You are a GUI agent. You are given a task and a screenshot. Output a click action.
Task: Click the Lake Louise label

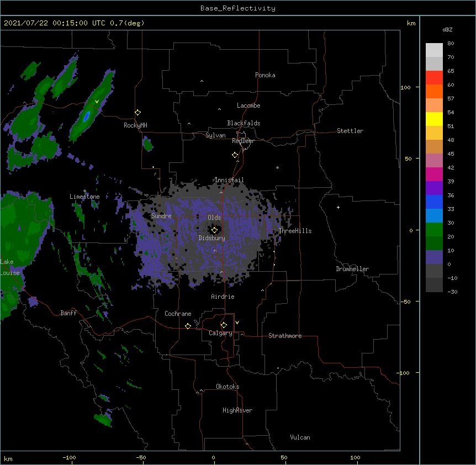[x=10, y=267]
